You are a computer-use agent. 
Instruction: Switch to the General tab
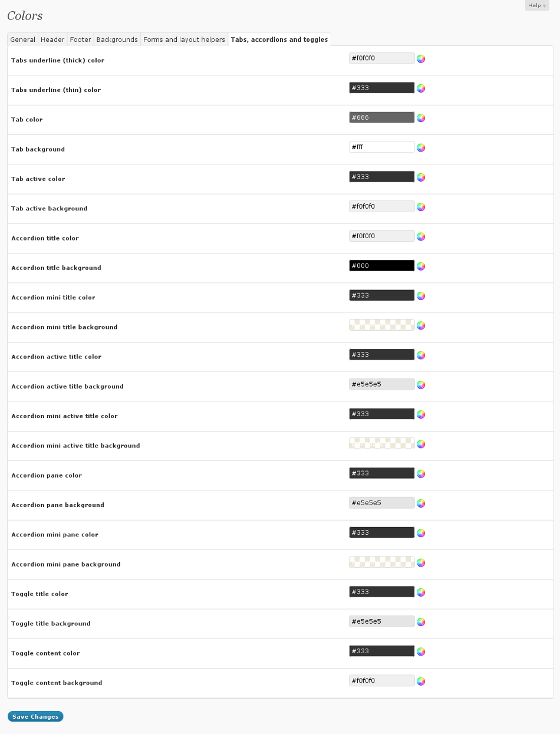tap(23, 40)
